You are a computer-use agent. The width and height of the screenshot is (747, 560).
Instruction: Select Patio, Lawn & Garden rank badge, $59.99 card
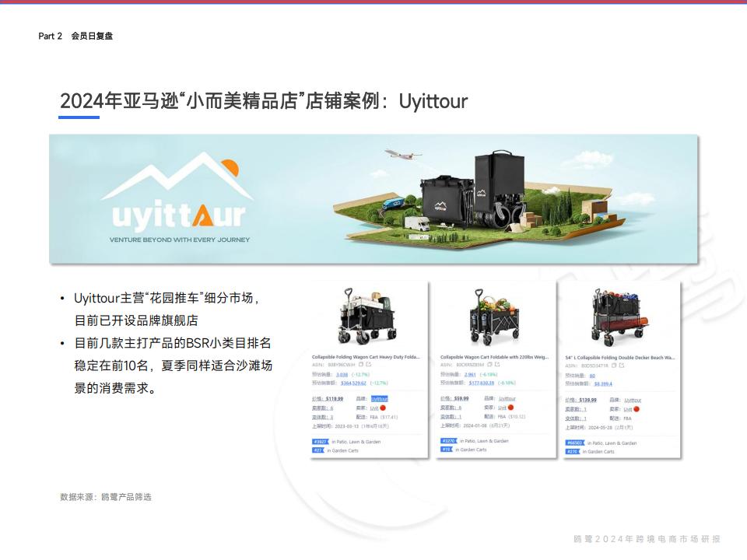point(448,441)
